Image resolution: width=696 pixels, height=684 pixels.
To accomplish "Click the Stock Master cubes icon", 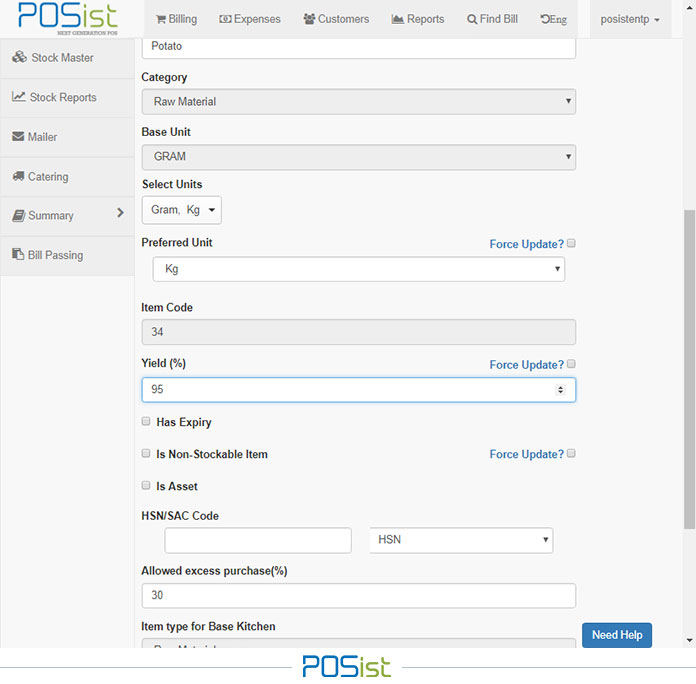I will (x=19, y=57).
